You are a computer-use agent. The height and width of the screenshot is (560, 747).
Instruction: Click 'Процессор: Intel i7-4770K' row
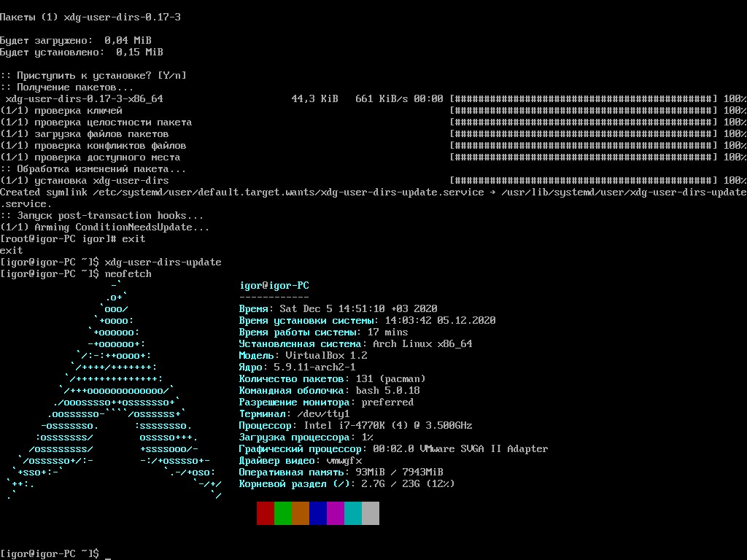click(x=356, y=425)
